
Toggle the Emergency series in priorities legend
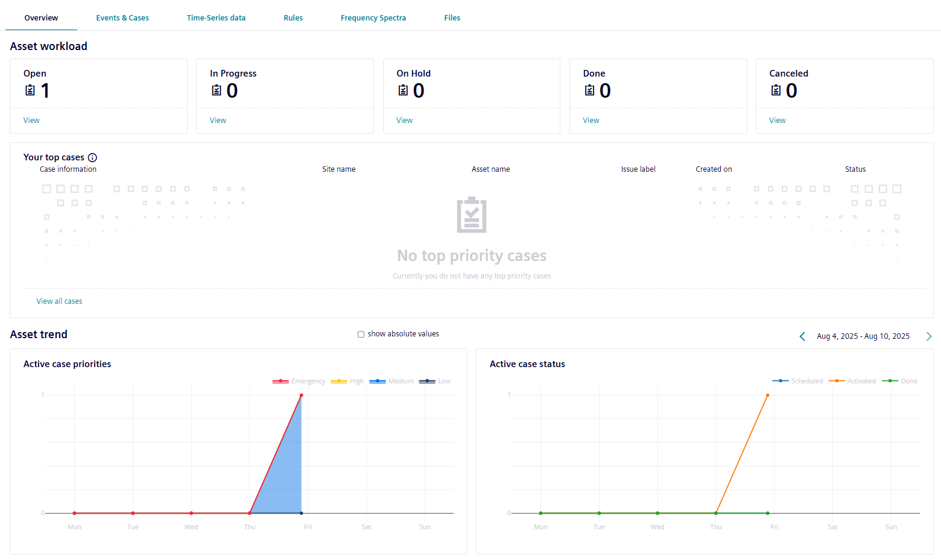pos(299,382)
